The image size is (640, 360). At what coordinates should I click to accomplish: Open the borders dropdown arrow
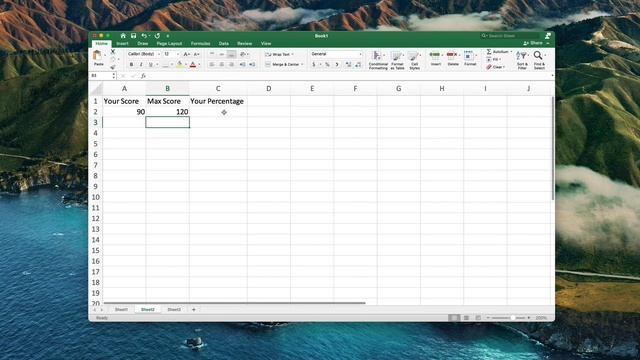172,64
